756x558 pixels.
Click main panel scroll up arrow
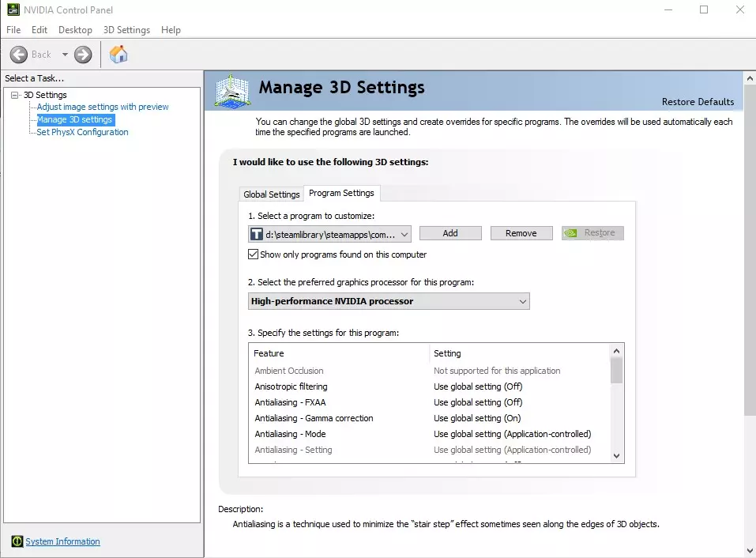coord(750,78)
